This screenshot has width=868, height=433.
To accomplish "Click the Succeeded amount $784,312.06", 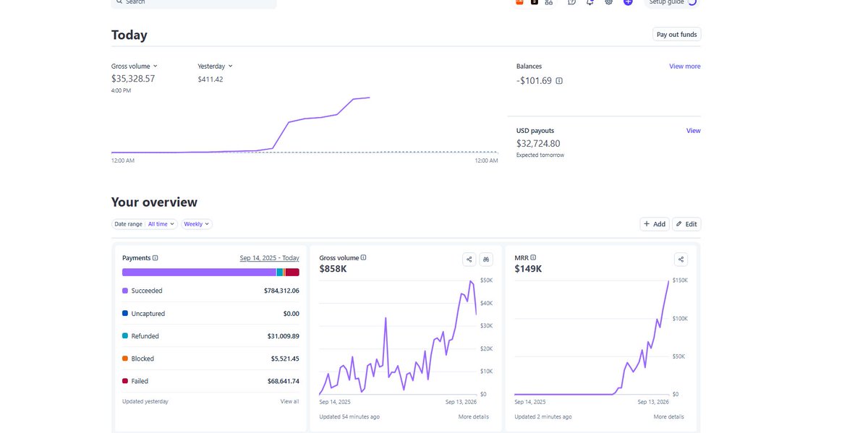I will pyautogui.click(x=281, y=291).
